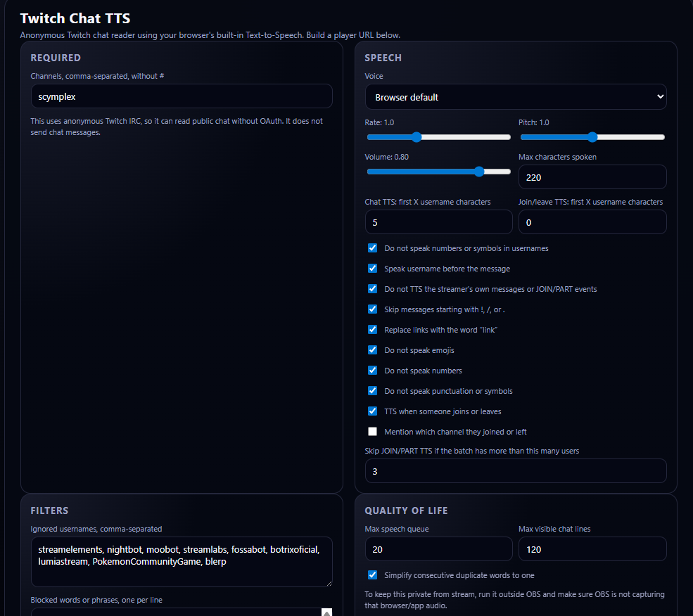Toggle Speak username before the message checkbox
The height and width of the screenshot is (616, 693).
pos(373,268)
